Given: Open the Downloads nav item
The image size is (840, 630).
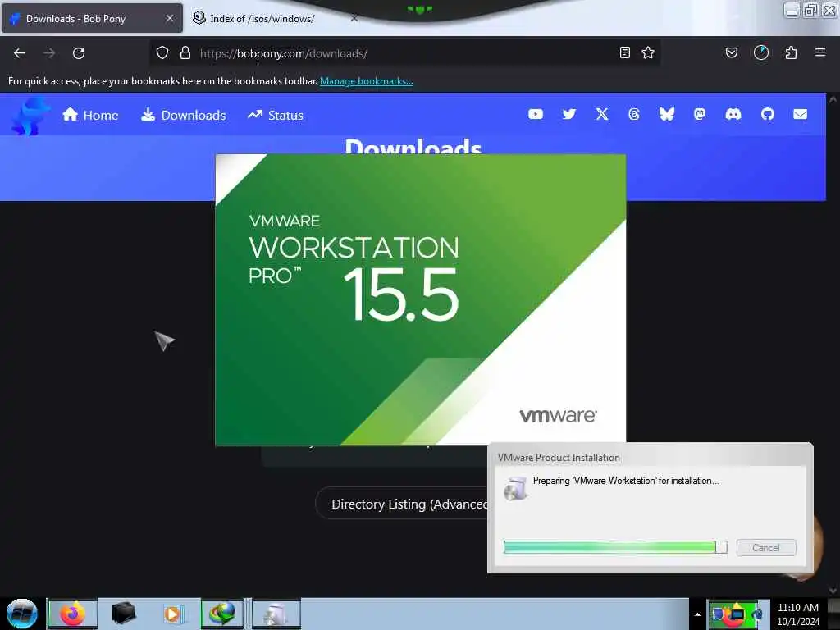Looking at the screenshot, I should click(x=184, y=115).
